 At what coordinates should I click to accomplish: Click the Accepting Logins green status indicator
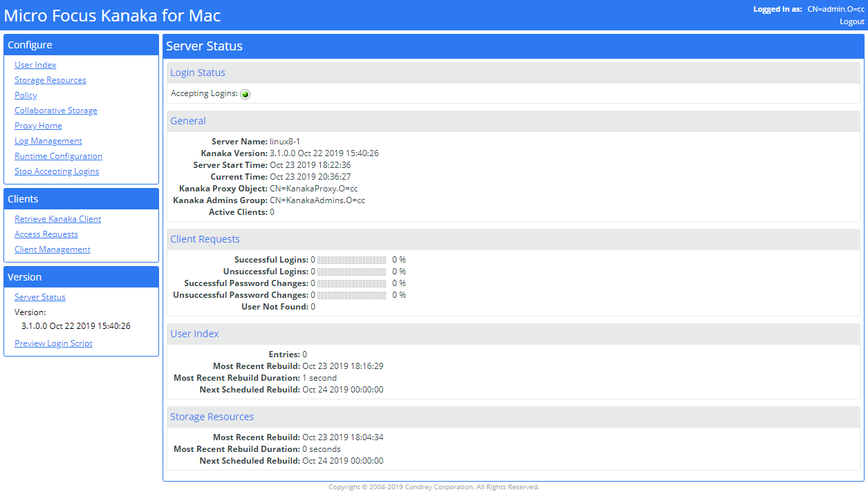tap(245, 93)
